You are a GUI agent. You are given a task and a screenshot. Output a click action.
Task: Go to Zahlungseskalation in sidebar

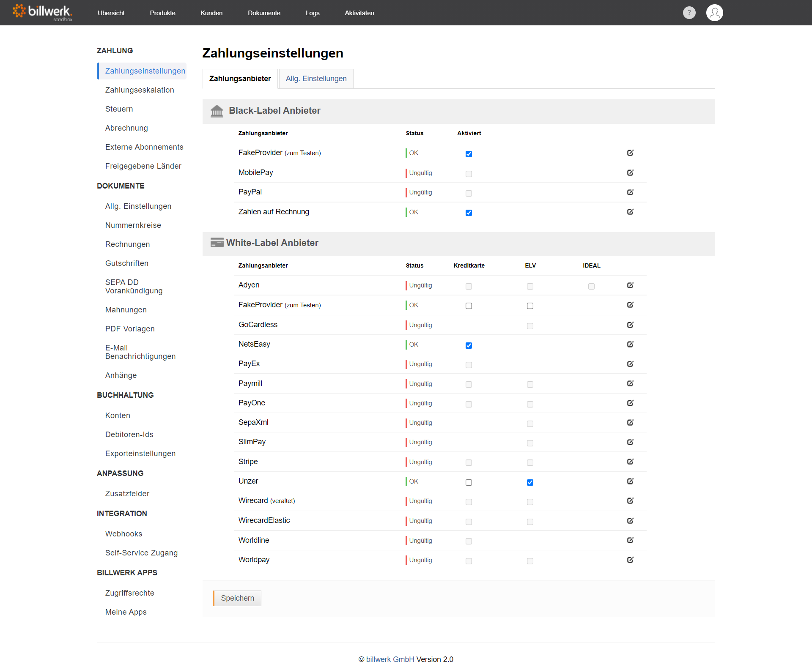pos(140,90)
